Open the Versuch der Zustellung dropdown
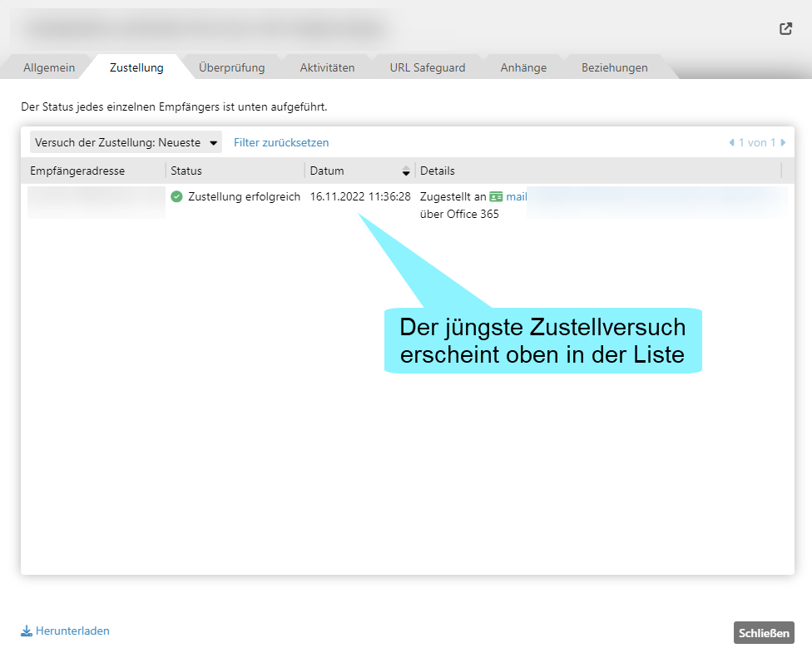 [126, 142]
